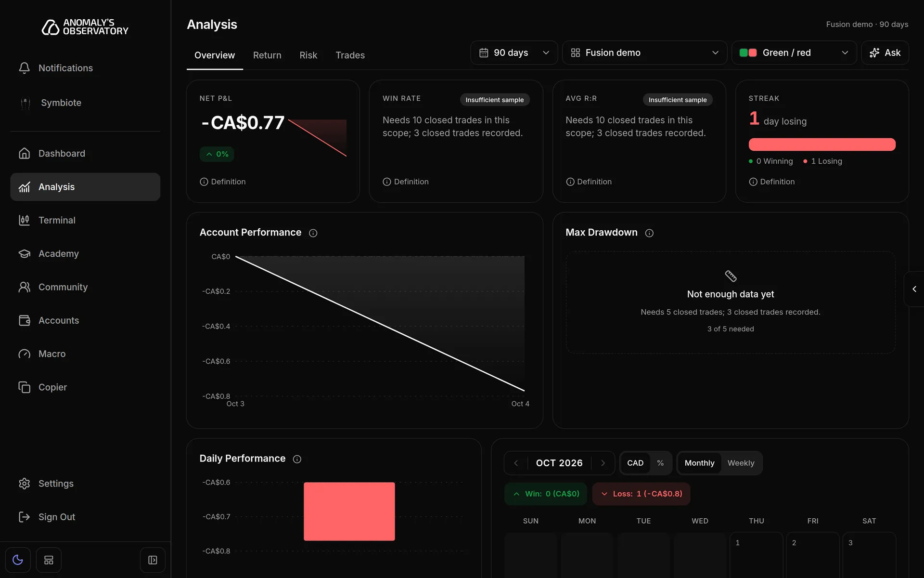Open the 90 days range dropdown
Screen dimensions: 924x578
[x=514, y=53]
